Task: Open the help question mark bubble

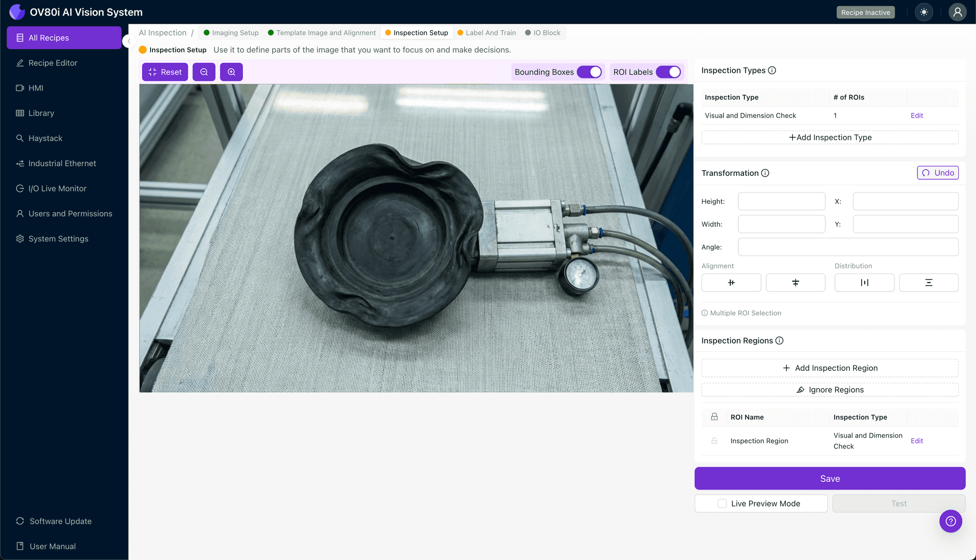Action: click(x=950, y=521)
